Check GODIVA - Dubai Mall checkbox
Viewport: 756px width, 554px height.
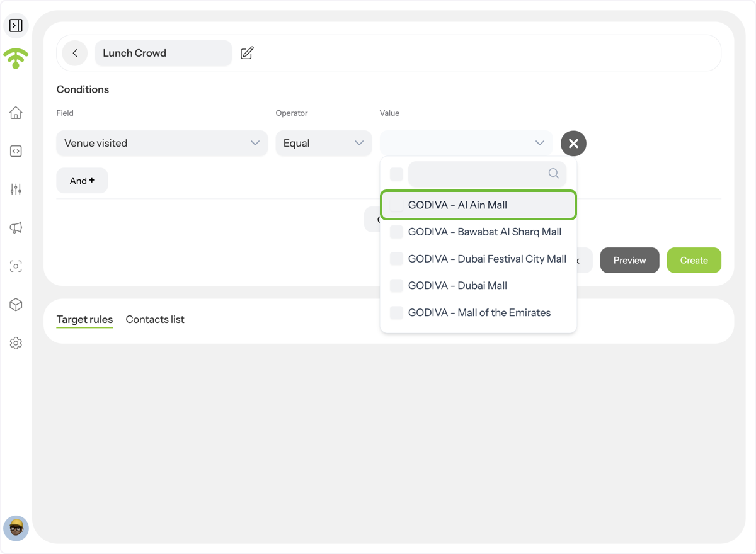[x=396, y=286]
